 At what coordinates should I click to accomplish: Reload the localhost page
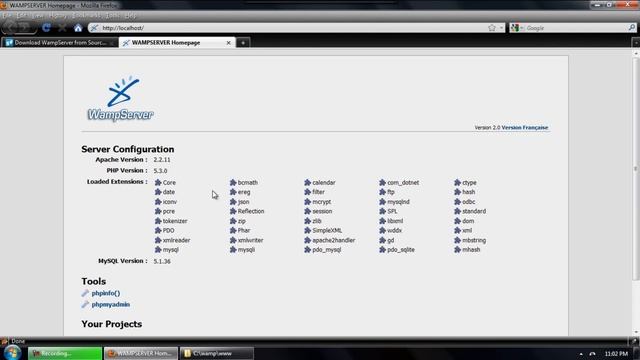click(46, 28)
